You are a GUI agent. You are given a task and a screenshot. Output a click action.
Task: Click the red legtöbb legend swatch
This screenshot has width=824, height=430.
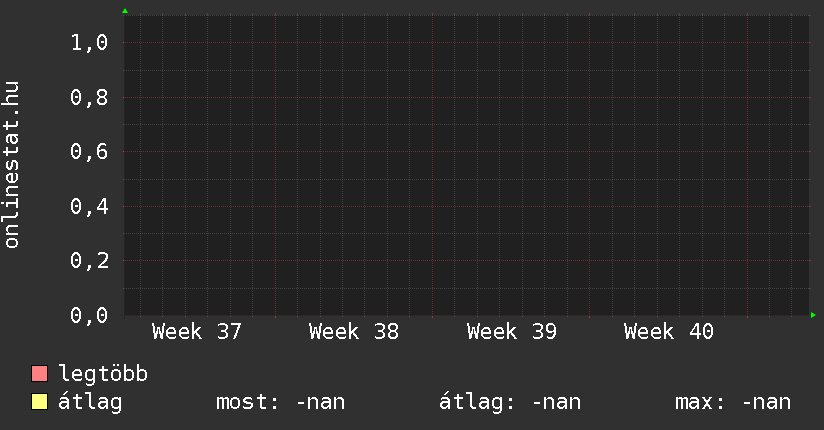tap(39, 374)
